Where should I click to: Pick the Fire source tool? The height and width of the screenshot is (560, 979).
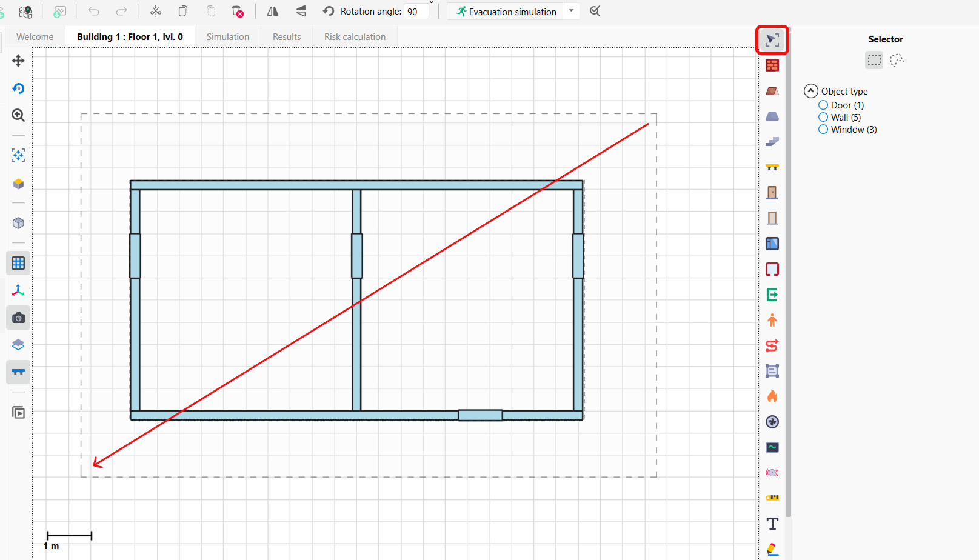pyautogui.click(x=772, y=396)
